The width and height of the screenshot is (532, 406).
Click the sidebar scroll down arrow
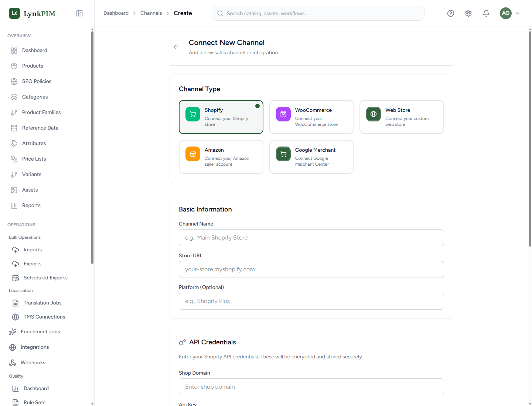(92, 404)
